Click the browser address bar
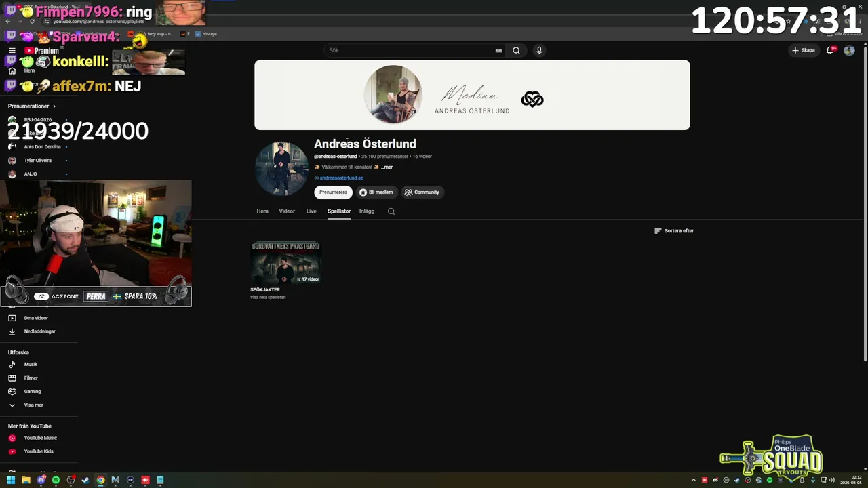The width and height of the screenshot is (868, 488). (99, 21)
